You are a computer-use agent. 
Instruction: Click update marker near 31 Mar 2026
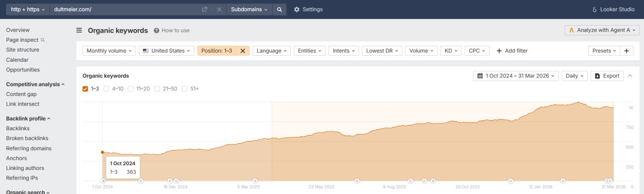coord(610,180)
